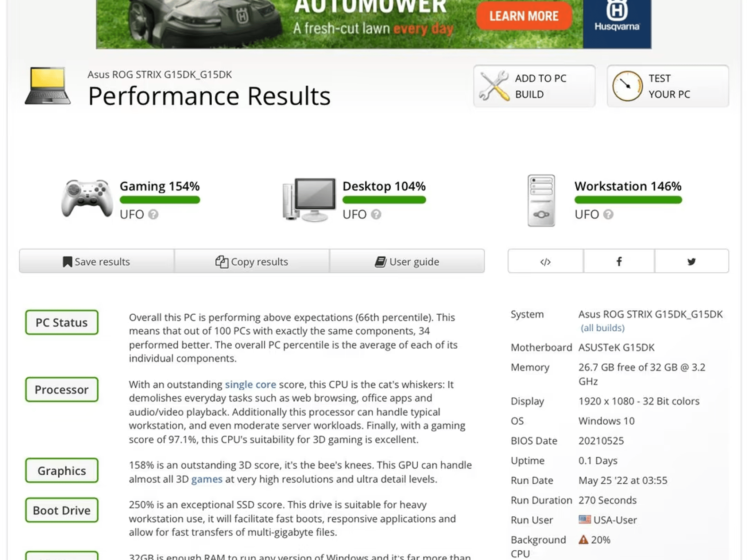
Task: Click the Processor section button
Action: tap(62, 389)
